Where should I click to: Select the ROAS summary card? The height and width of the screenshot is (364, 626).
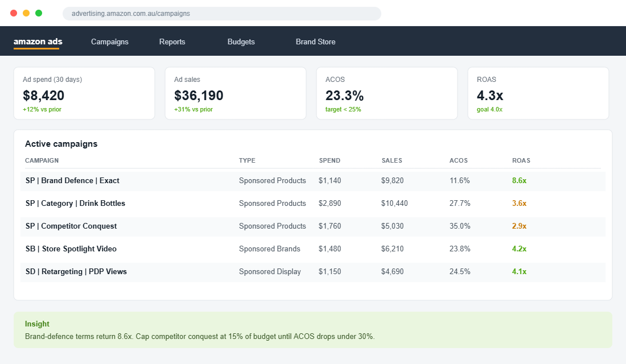click(x=538, y=93)
